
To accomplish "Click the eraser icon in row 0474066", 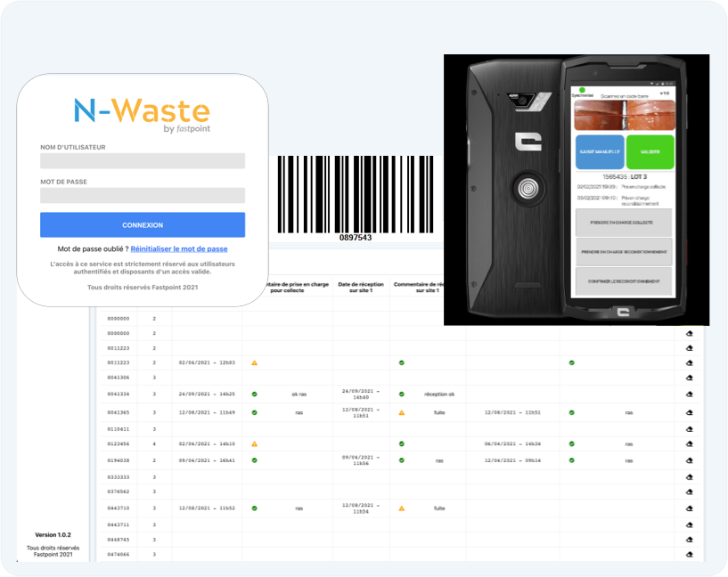I will tap(690, 554).
